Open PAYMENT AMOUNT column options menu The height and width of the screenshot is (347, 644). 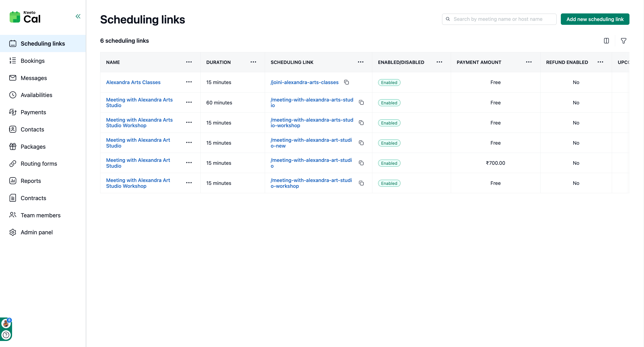point(528,62)
